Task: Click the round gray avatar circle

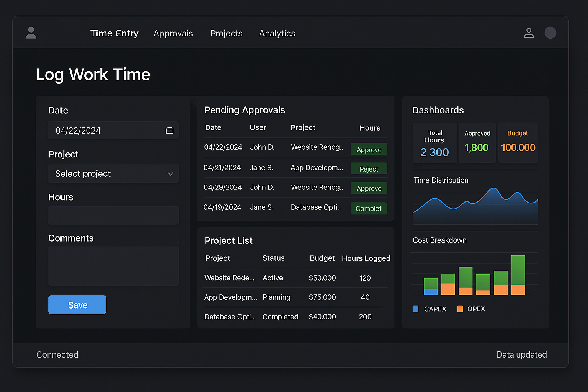Action: point(550,33)
